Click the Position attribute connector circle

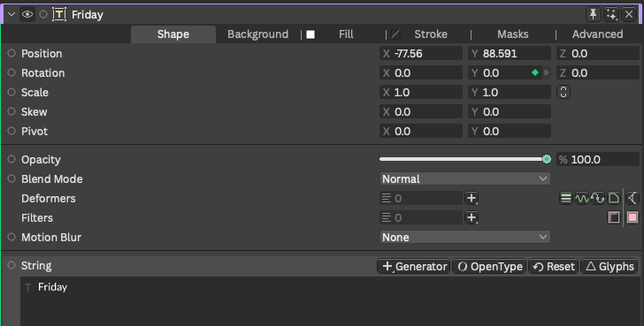[x=11, y=53]
